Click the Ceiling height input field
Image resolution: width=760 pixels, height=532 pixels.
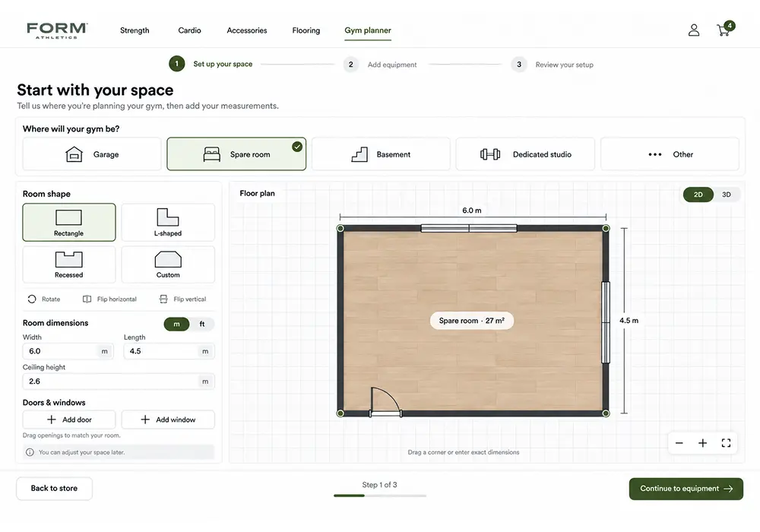coord(119,382)
